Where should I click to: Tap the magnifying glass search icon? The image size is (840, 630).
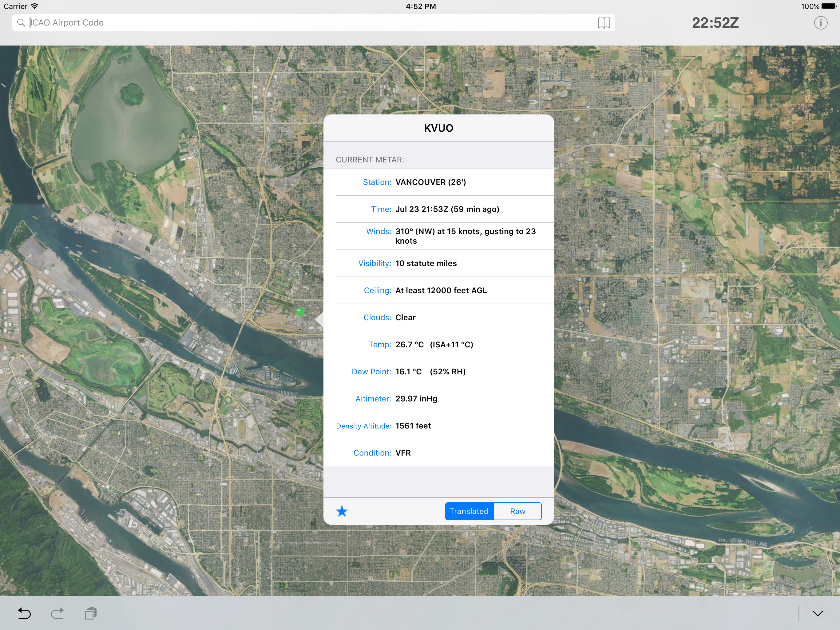coord(21,23)
